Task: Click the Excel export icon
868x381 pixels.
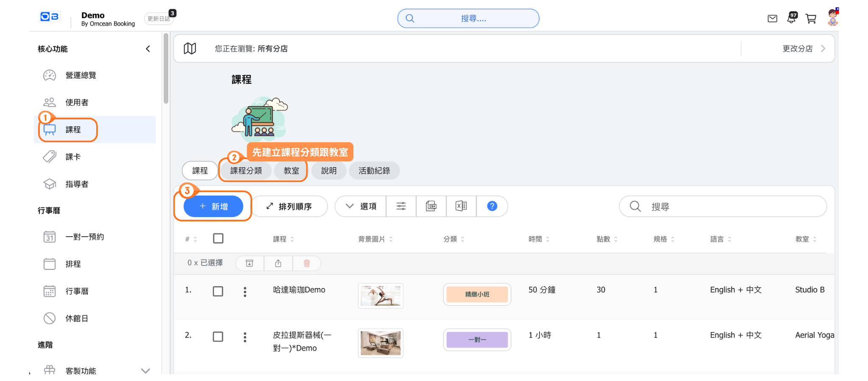Action: click(x=461, y=206)
